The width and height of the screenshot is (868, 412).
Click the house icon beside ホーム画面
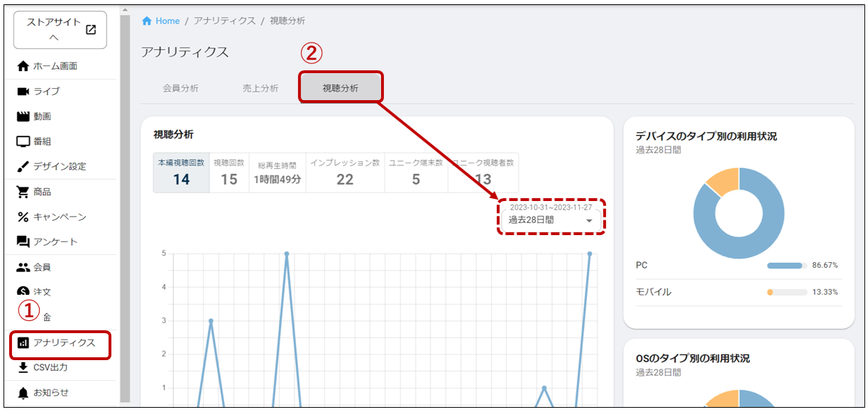[x=23, y=66]
